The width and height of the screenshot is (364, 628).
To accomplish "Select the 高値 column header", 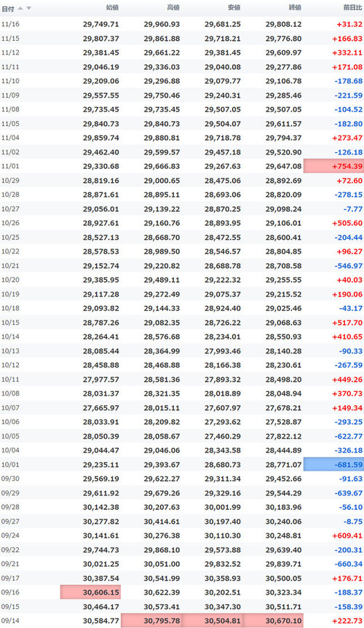I will tap(173, 7).
